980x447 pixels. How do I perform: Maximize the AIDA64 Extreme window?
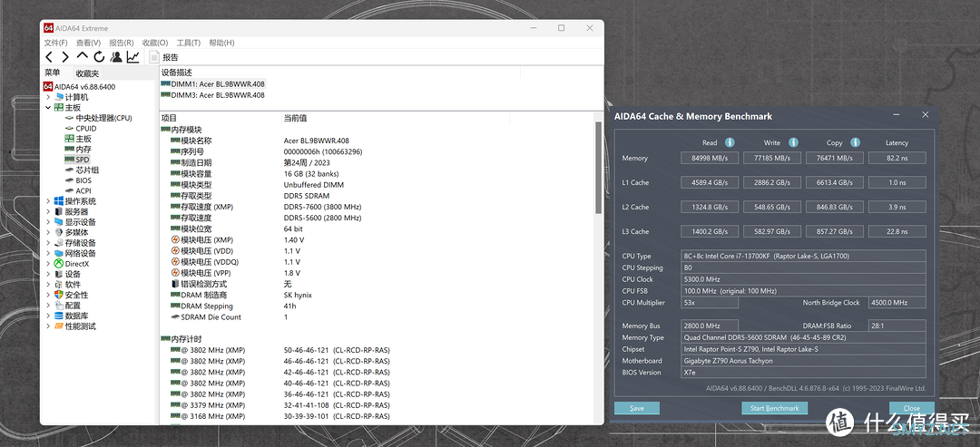coord(562,28)
